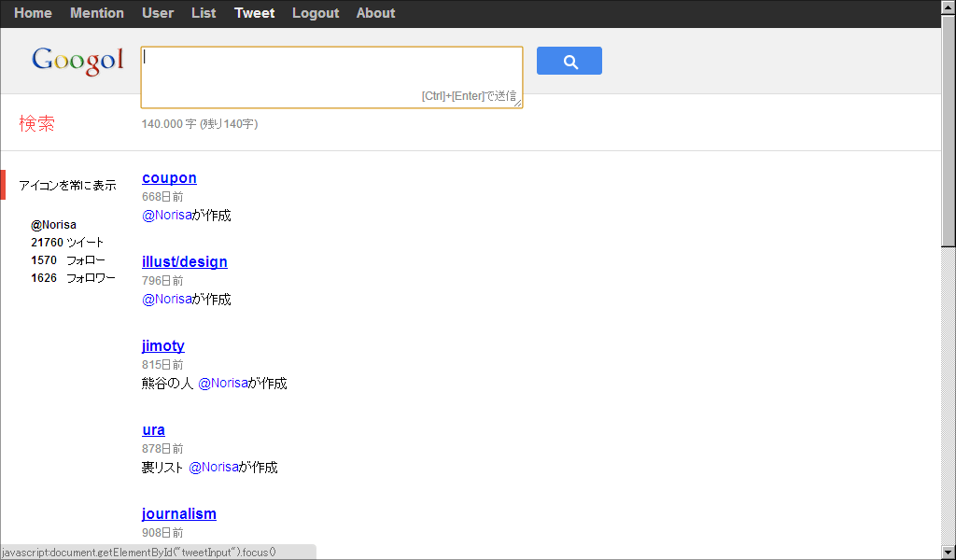The width and height of the screenshot is (956, 560).
Task: Toggle アイコンを常に表示 sidebar option
Action: (x=67, y=185)
